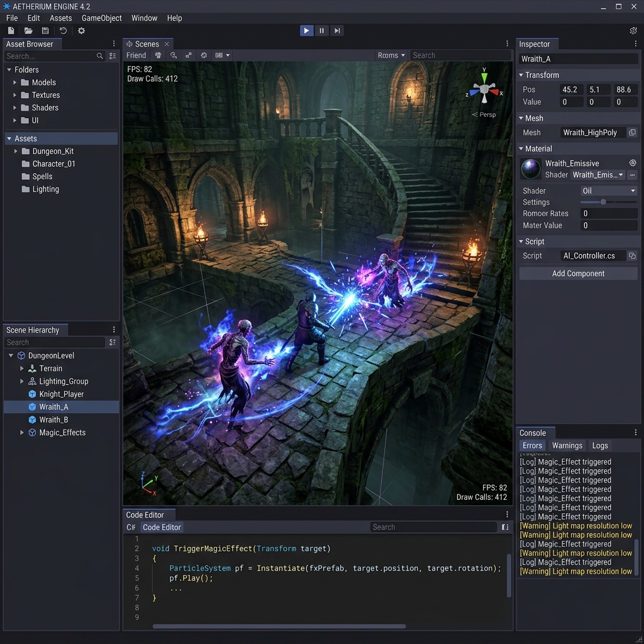Toggle the Warnings filter in Console
The image size is (644, 644).
[567, 446]
